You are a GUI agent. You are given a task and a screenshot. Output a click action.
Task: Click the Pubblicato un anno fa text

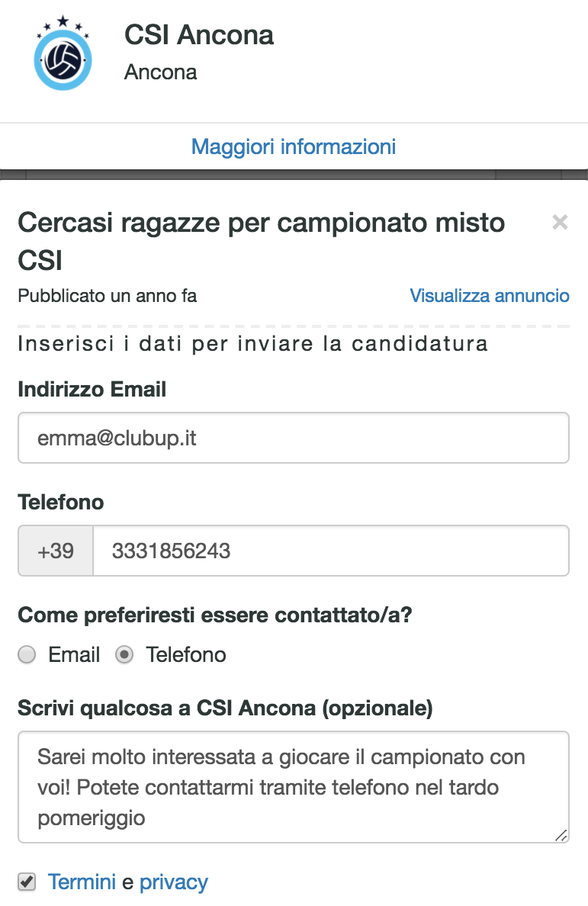tap(108, 295)
